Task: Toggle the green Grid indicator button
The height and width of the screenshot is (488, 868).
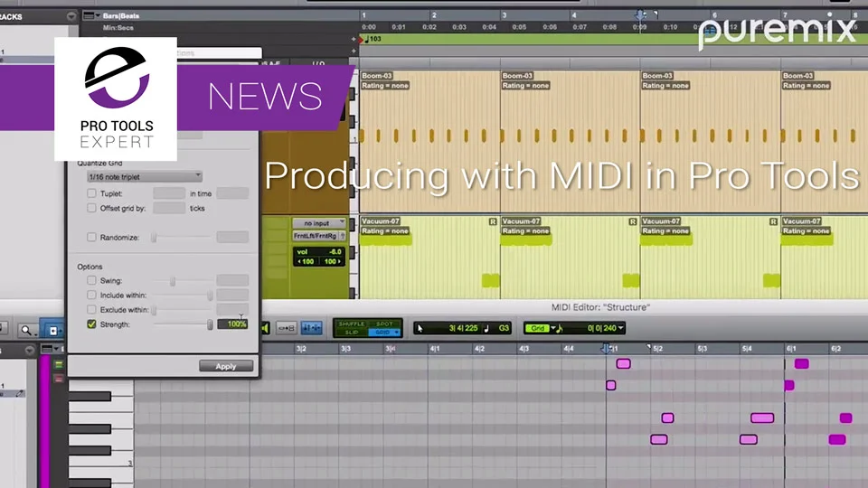Action: click(x=536, y=328)
